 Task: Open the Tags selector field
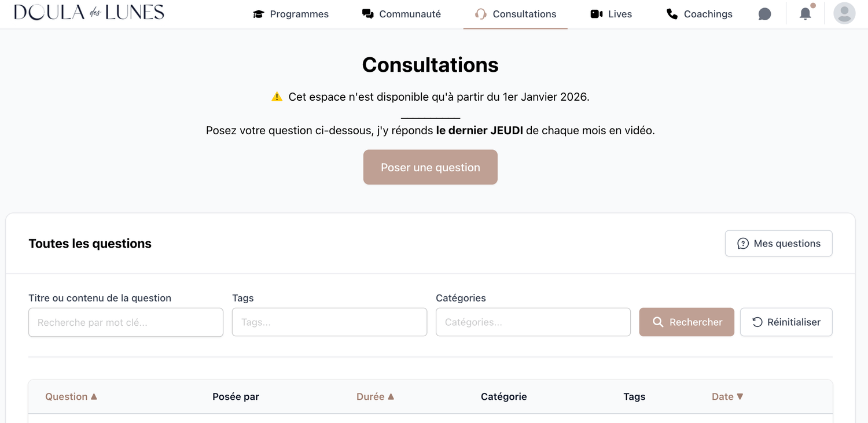(x=329, y=322)
